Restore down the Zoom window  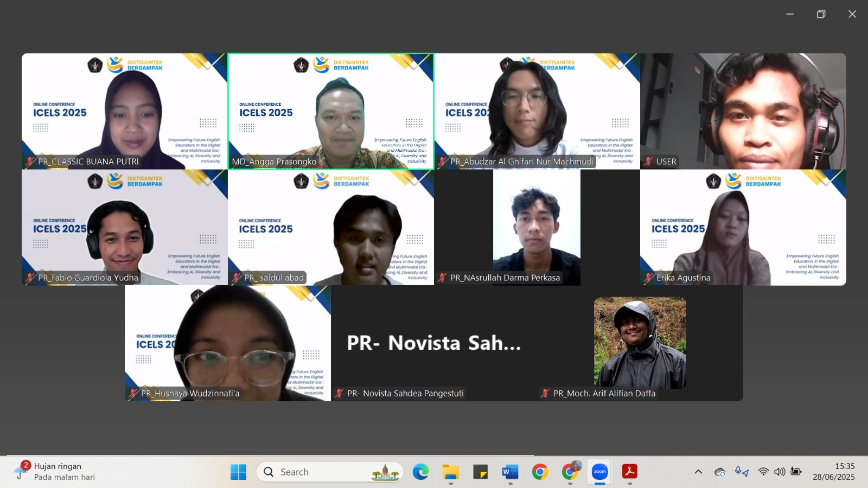pyautogui.click(x=821, y=14)
